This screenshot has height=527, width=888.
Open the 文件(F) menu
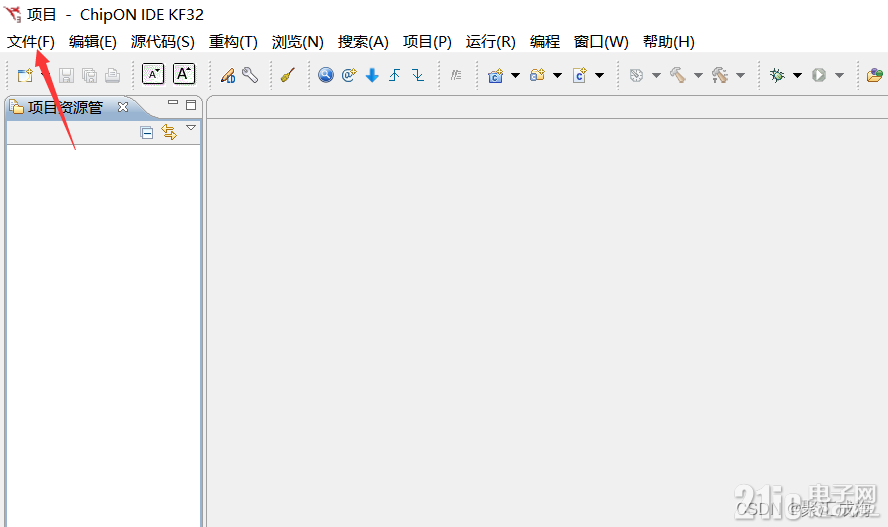(x=31, y=42)
